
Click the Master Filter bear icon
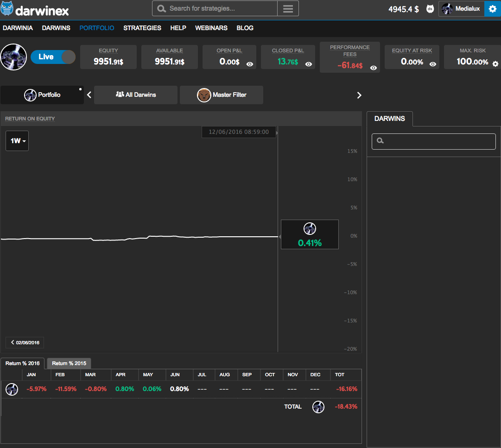coord(204,95)
